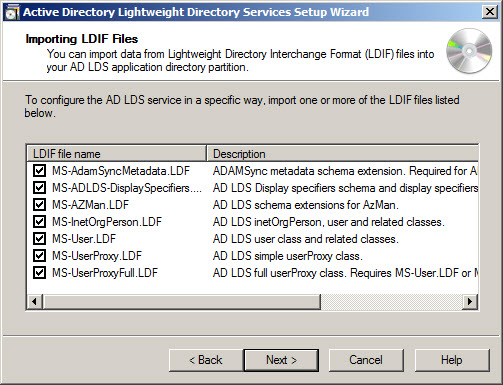Viewport: 503px width, 385px height.
Task: Select the MS-InetOrgPerson.LDF row description
Action: (x=329, y=222)
